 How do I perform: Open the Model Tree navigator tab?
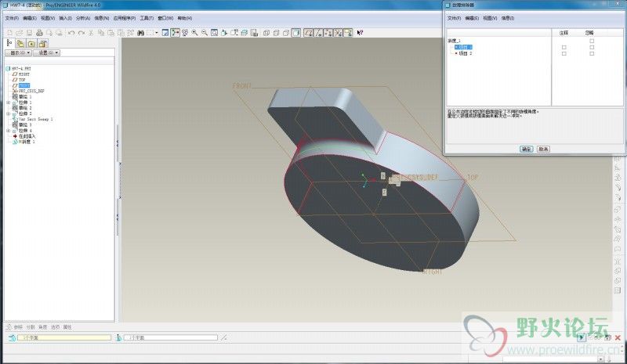[9, 43]
